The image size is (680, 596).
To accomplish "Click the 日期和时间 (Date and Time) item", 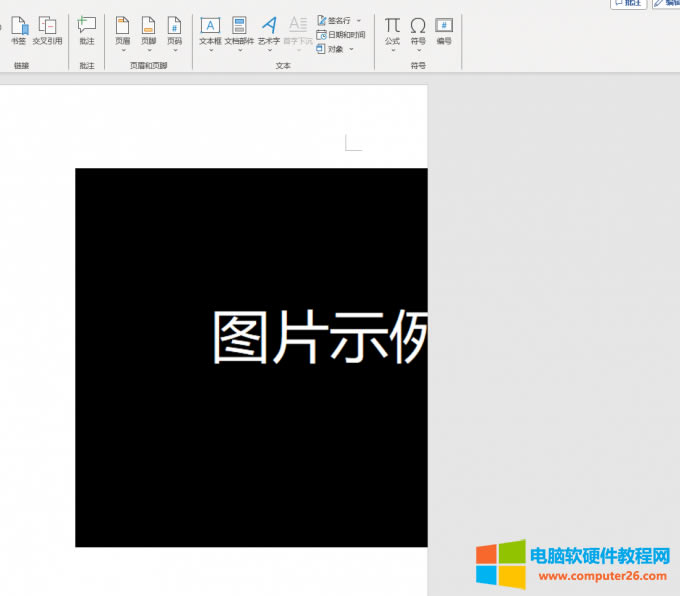I will pyautogui.click(x=340, y=35).
